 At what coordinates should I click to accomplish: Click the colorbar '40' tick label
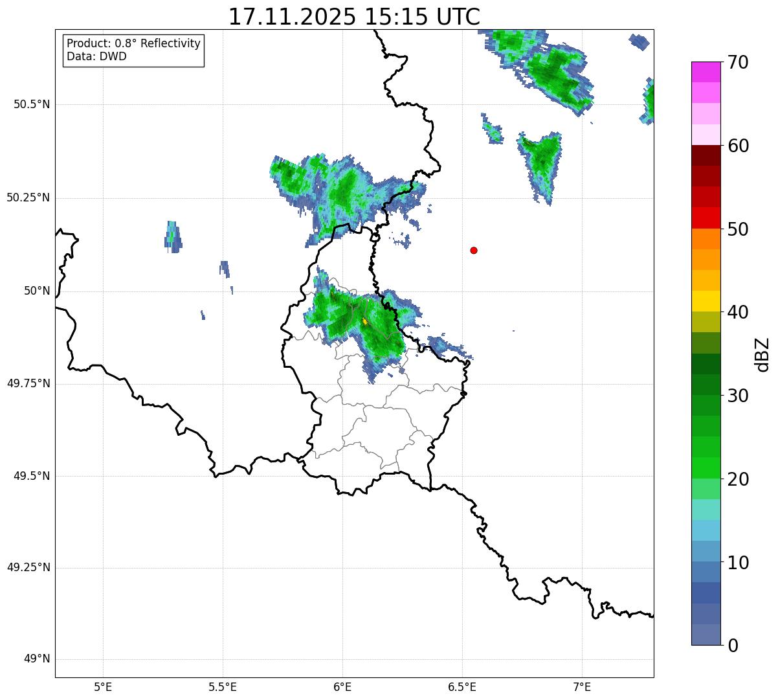pos(738,312)
